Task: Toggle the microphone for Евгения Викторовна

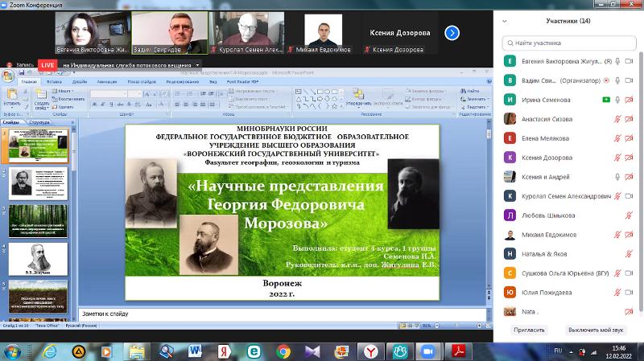Action: (617, 61)
